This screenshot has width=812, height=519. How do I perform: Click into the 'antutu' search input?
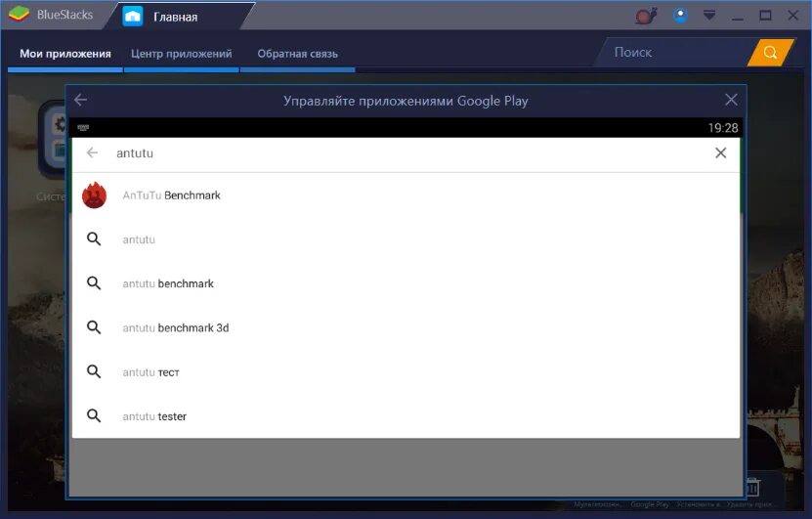click(404, 152)
